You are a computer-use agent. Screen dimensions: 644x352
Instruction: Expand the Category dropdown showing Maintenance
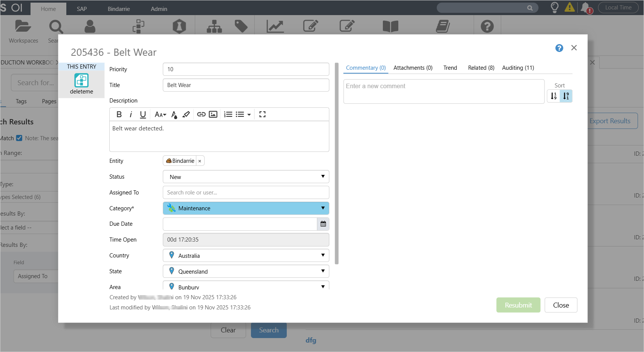point(246,208)
